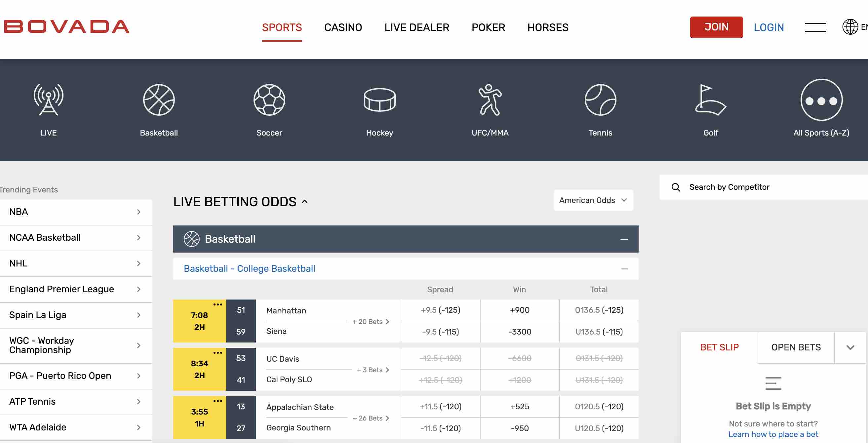
Task: Open the SPORTS tab
Action: [282, 28]
